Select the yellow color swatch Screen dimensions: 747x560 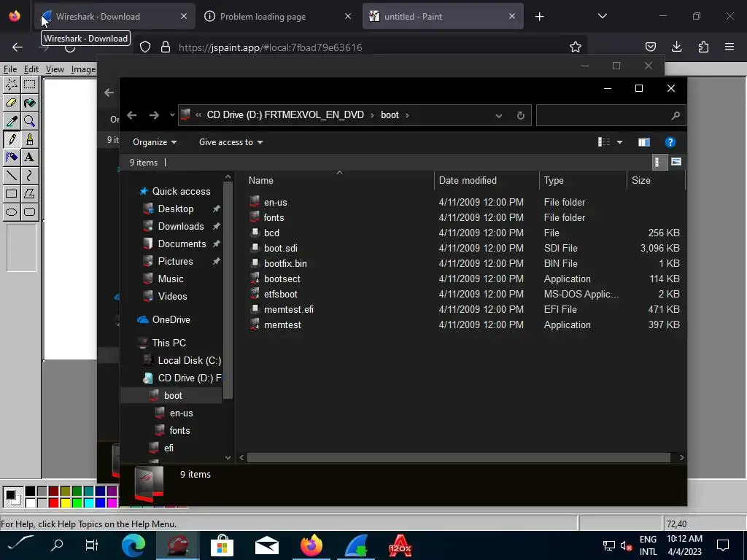point(65,503)
